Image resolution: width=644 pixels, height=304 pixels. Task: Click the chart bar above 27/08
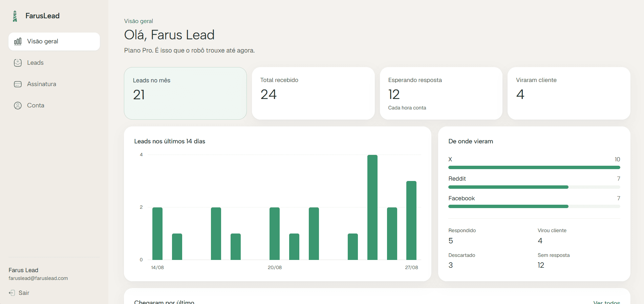pyautogui.click(x=411, y=220)
